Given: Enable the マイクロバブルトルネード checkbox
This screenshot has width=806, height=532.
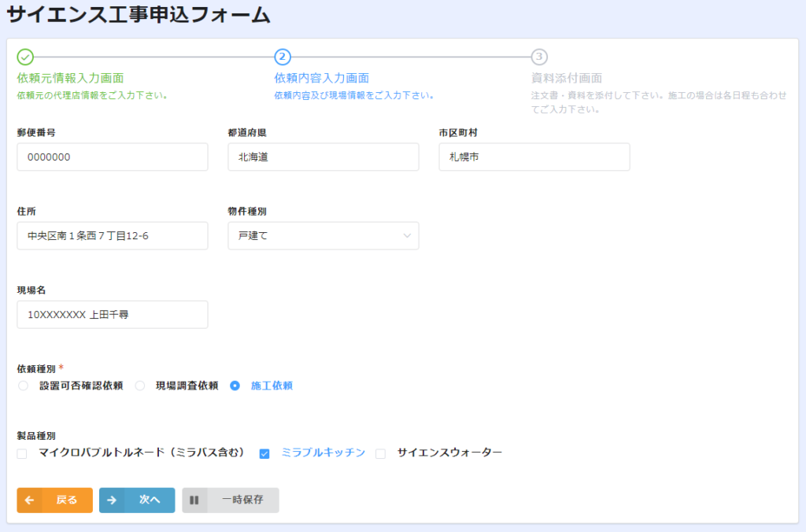Looking at the screenshot, I should 22,453.
